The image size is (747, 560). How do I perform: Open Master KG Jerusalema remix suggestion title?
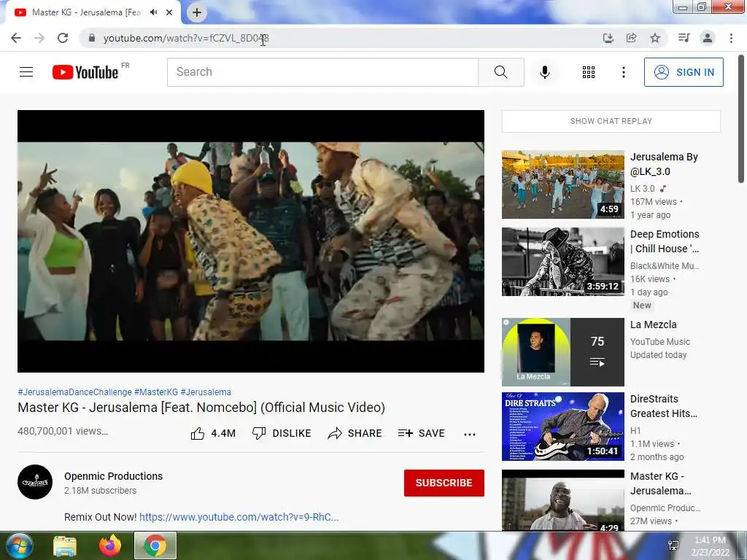click(x=660, y=483)
